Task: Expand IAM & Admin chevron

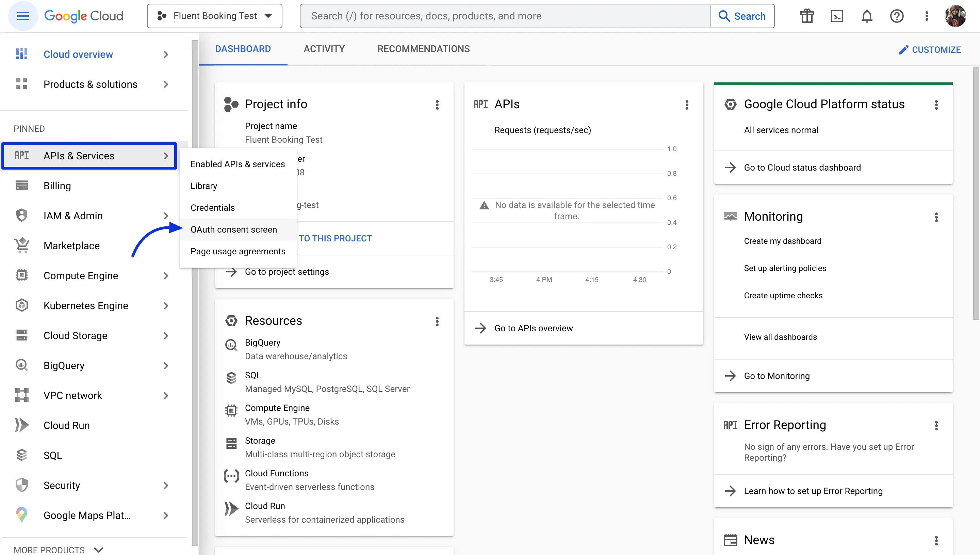Action: pyautogui.click(x=166, y=216)
